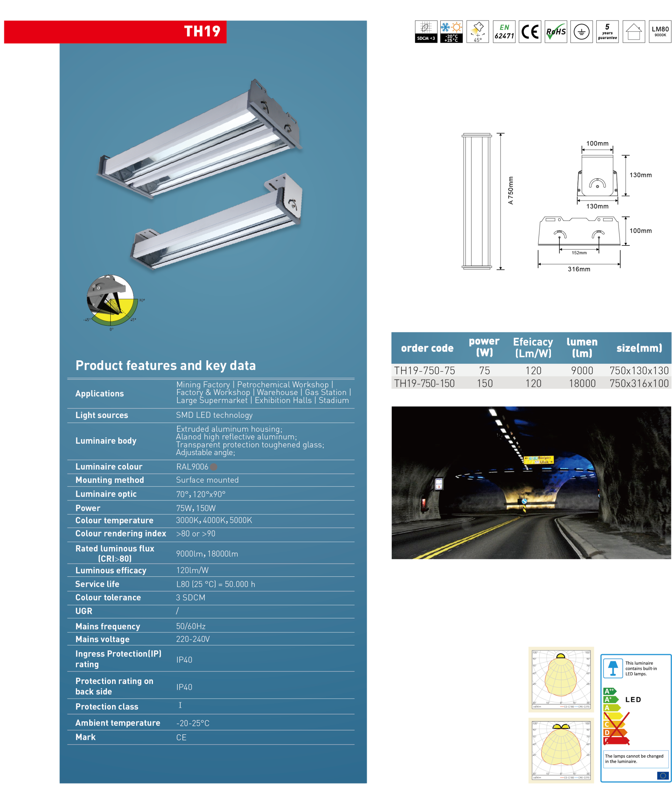Click the Efeicacy (Lm/W) column header
Screen dimensions: 672x804
tap(533, 348)
